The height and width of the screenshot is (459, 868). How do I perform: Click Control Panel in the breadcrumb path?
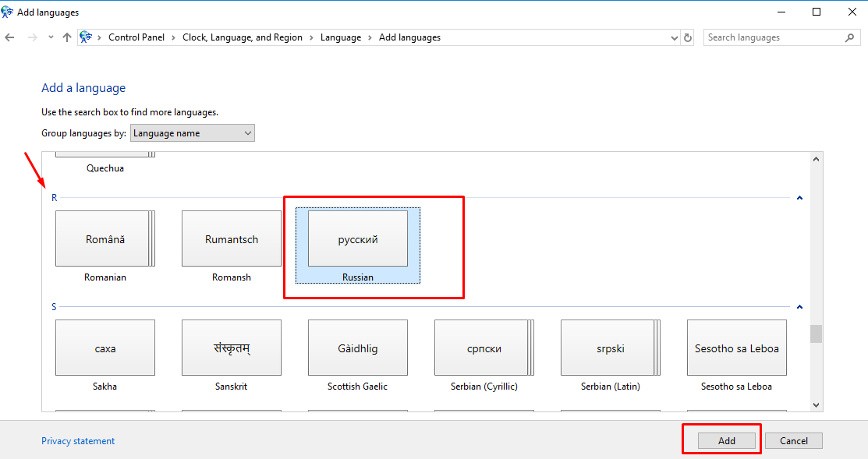point(136,37)
